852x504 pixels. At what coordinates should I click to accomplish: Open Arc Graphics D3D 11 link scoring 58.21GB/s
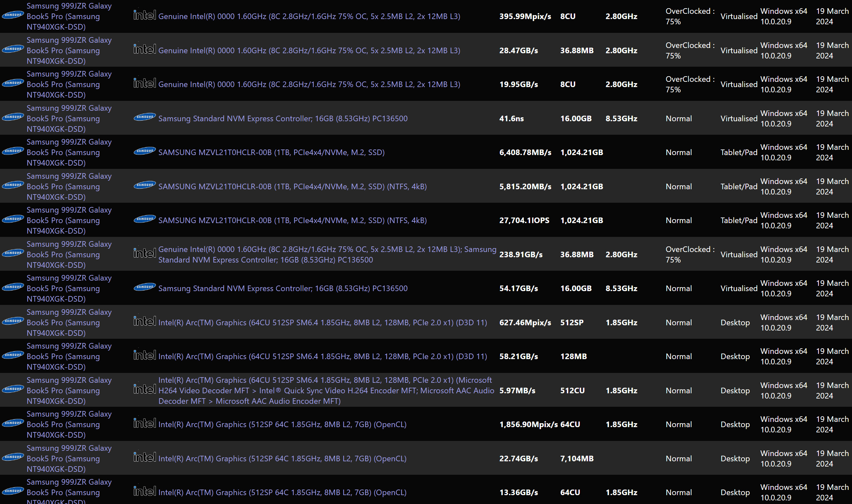[322, 356]
